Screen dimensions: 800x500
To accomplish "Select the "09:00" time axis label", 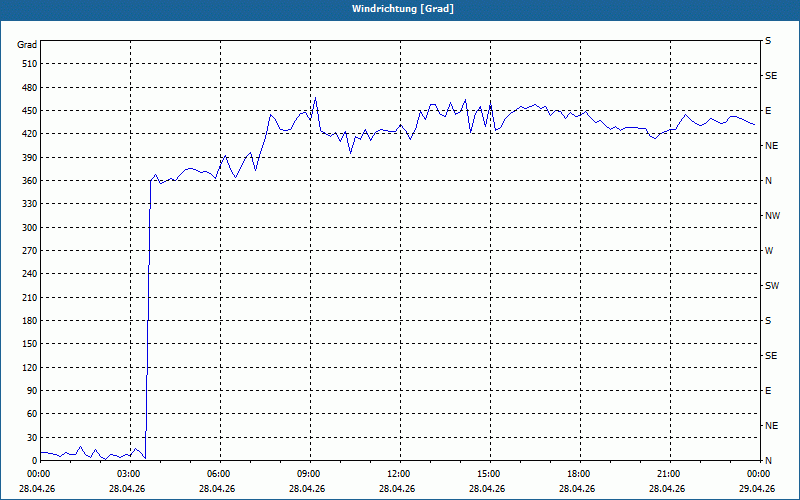I will (309, 474).
